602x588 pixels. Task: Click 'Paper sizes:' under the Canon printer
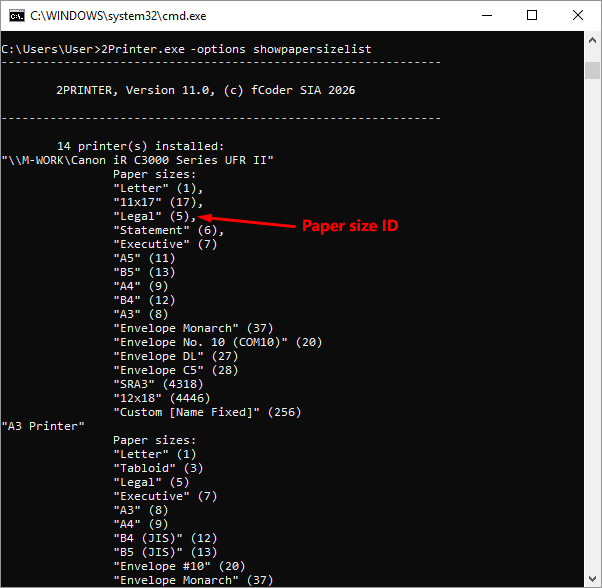pyautogui.click(x=155, y=174)
